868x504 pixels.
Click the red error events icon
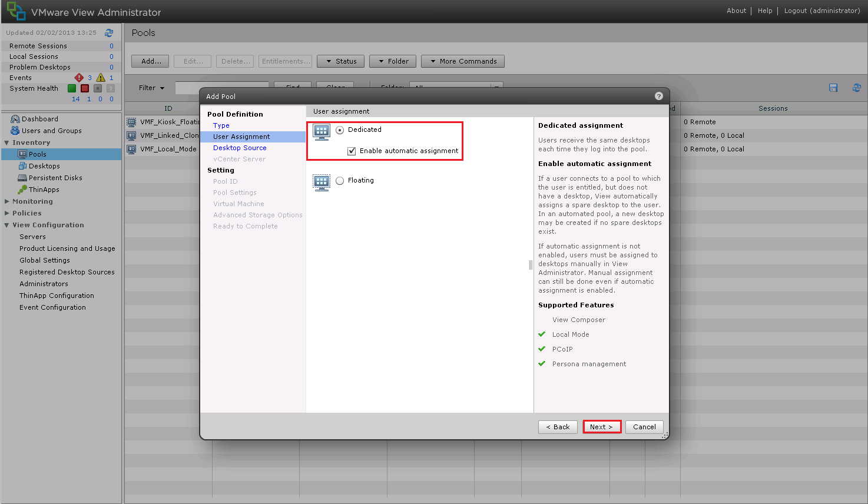click(79, 78)
